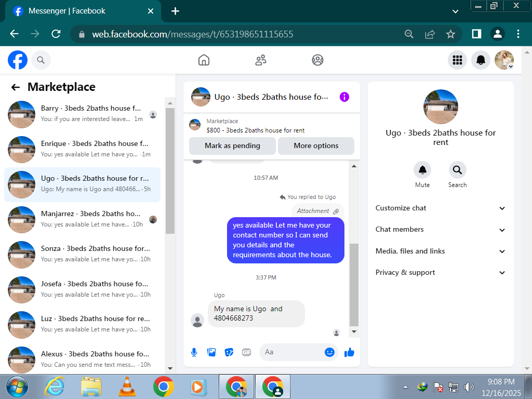Viewport: 532px width, 399px height.
Task: Choose a GIF icon
Action: tap(247, 352)
